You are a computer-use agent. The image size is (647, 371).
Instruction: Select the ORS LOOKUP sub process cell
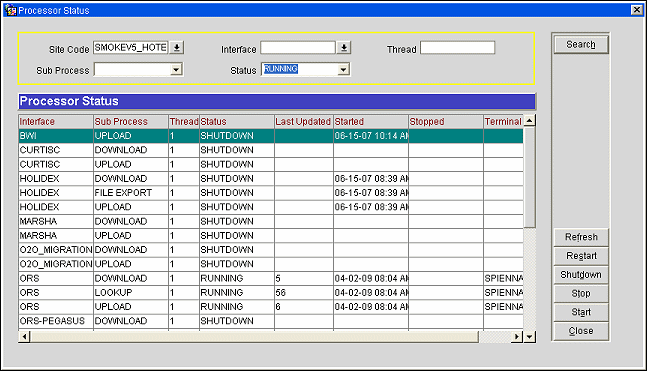[131, 293]
